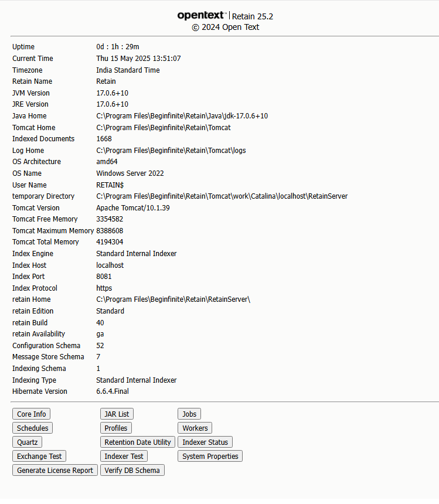Image resolution: width=439 pixels, height=504 pixels.
Task: Click the OS Architecture value amd64
Action: tap(107, 162)
